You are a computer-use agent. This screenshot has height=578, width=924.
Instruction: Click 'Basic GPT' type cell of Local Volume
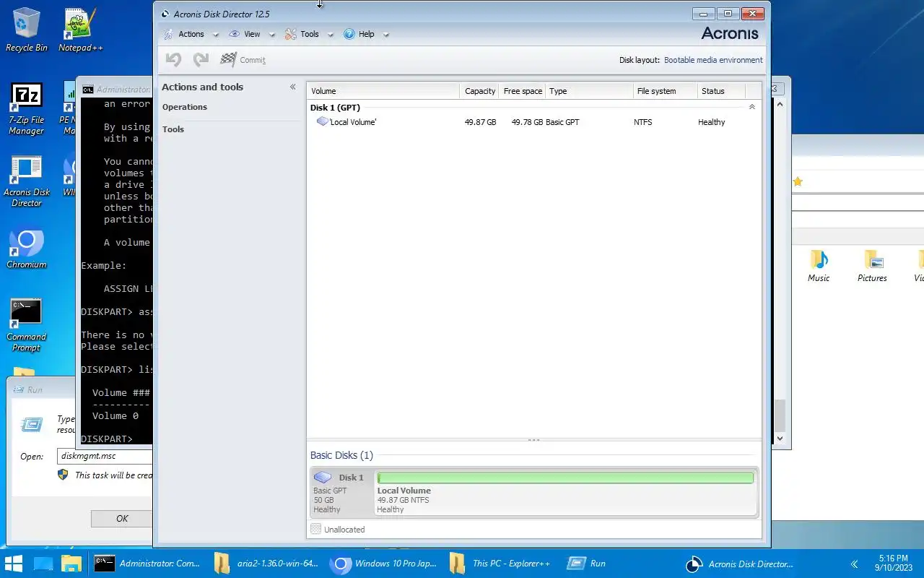(x=562, y=122)
